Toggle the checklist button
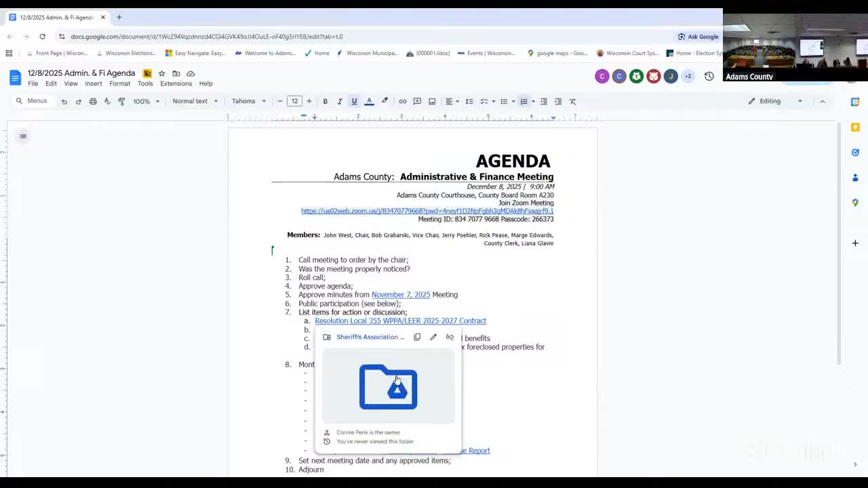This screenshot has width=868, height=488. [x=484, y=102]
